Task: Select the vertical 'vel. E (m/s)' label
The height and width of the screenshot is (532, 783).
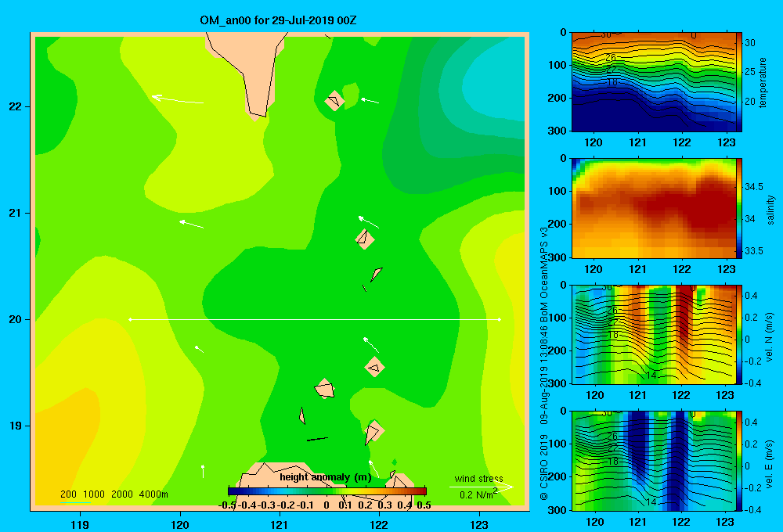Action: tap(770, 463)
